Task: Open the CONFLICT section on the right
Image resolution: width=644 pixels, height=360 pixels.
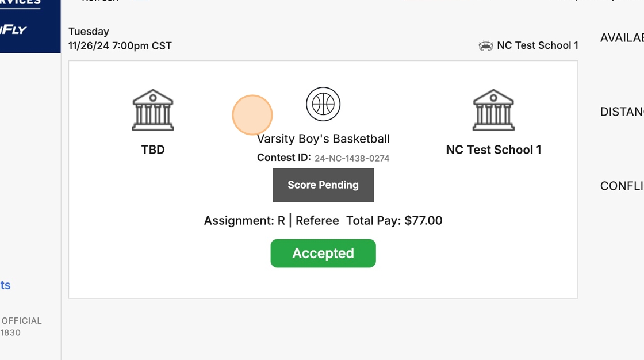Action: (x=622, y=186)
